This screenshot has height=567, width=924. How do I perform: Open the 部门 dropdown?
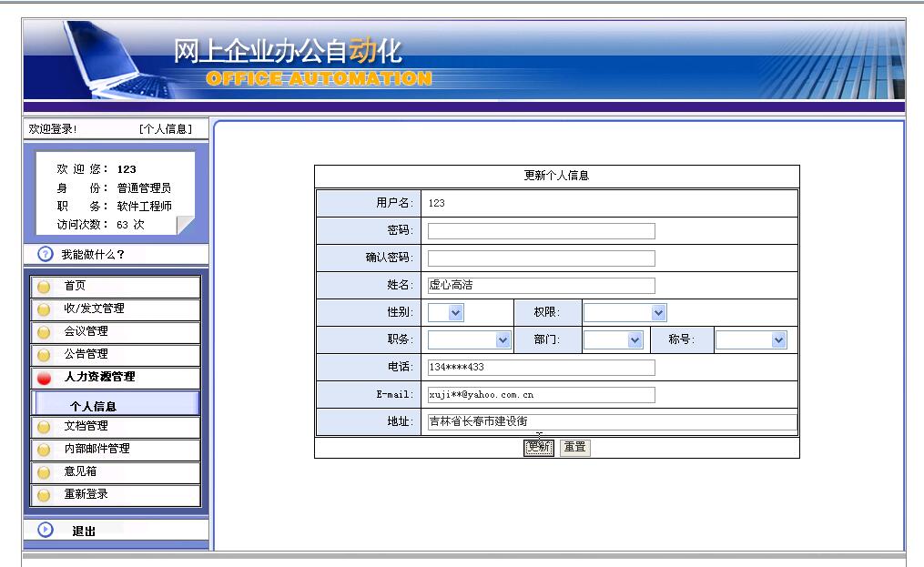coord(613,340)
